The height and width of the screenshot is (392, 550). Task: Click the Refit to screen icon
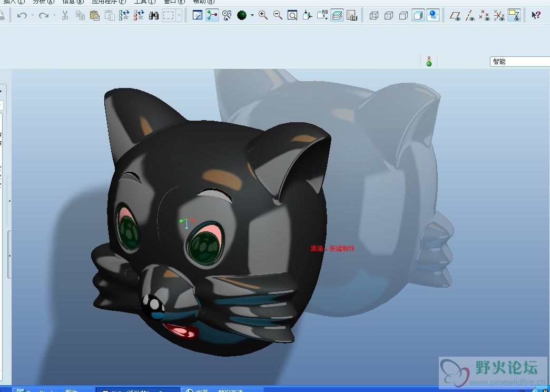pos(292,15)
